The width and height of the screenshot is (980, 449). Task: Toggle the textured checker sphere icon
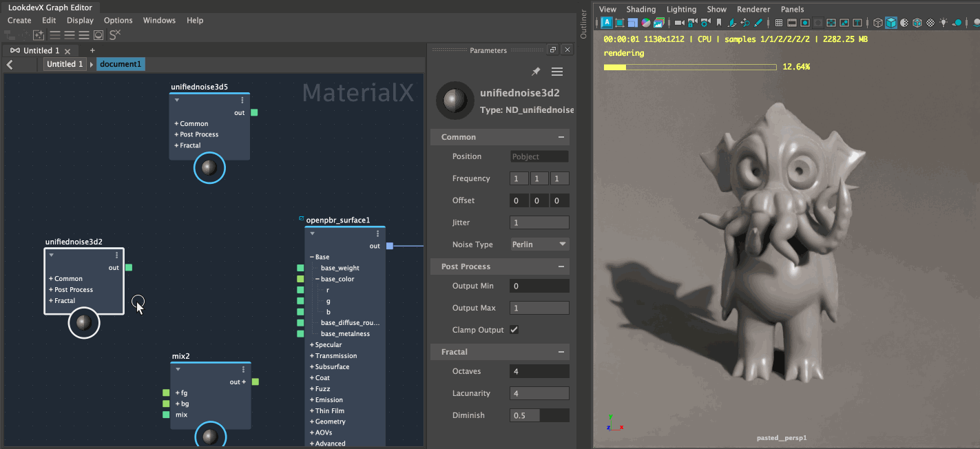pos(930,23)
